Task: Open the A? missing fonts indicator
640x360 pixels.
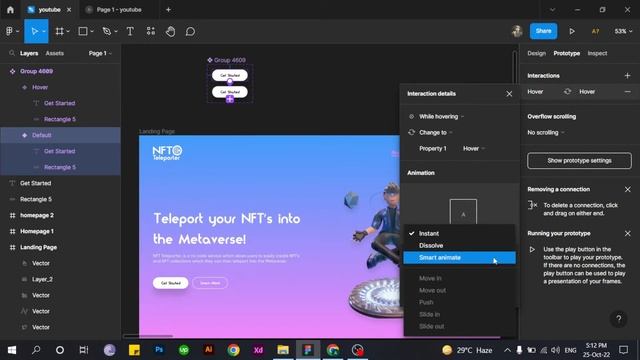Action: (596, 31)
